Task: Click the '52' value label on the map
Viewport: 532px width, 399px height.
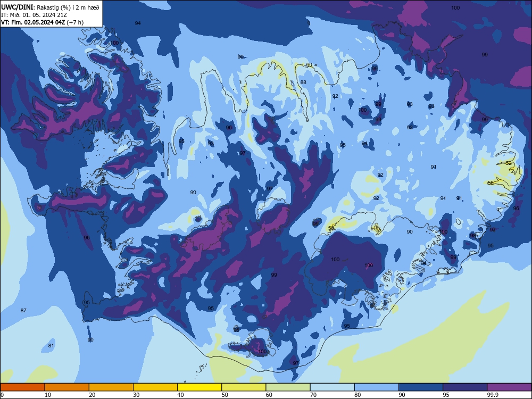Action: point(508,163)
